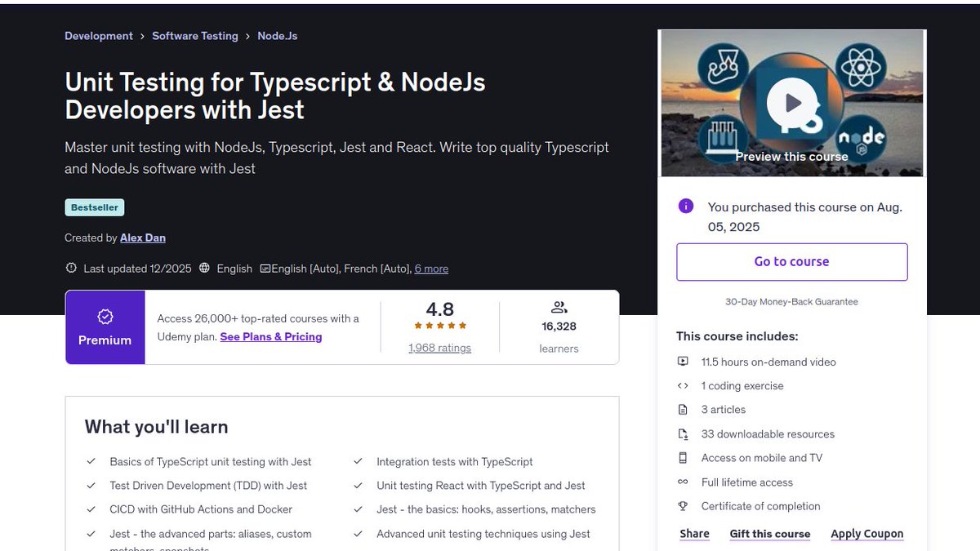Click Gift this course
The width and height of the screenshot is (980, 551).
[x=770, y=534]
